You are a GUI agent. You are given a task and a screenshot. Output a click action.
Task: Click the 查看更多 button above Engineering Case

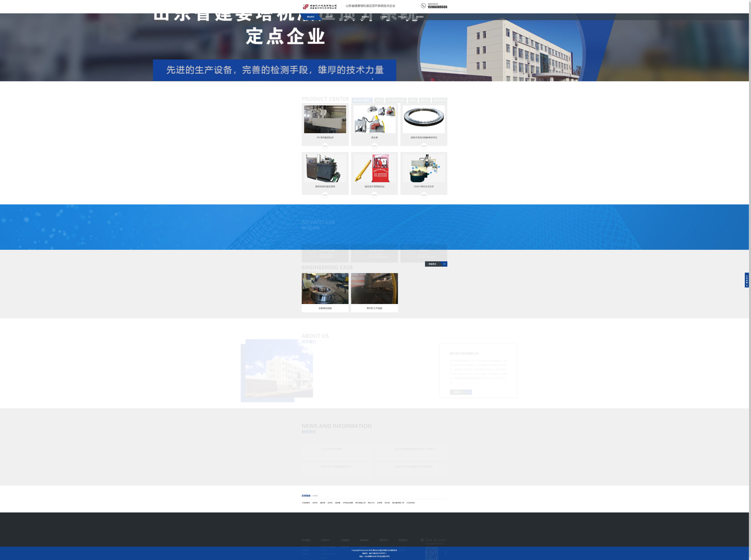coord(436,264)
